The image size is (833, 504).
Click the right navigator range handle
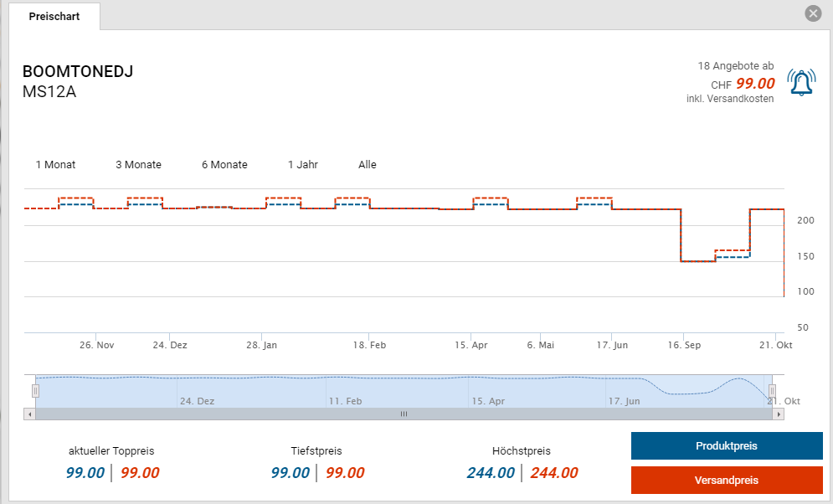pos(772,390)
